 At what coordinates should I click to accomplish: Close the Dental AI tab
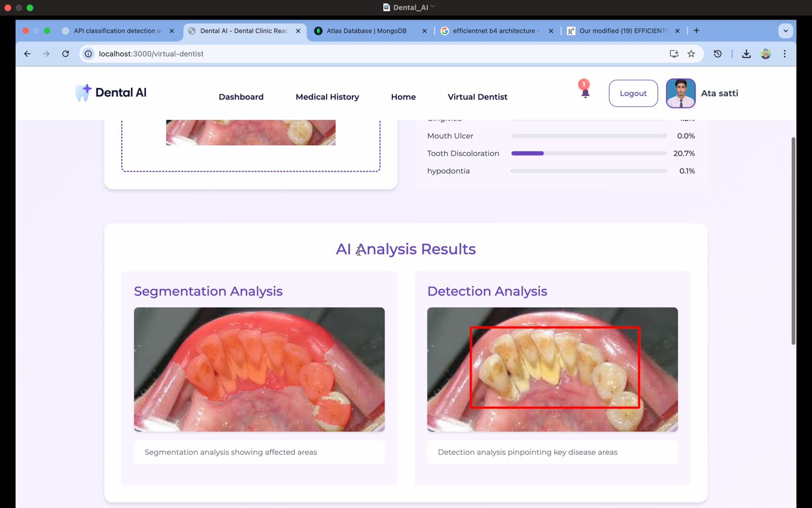(x=298, y=31)
